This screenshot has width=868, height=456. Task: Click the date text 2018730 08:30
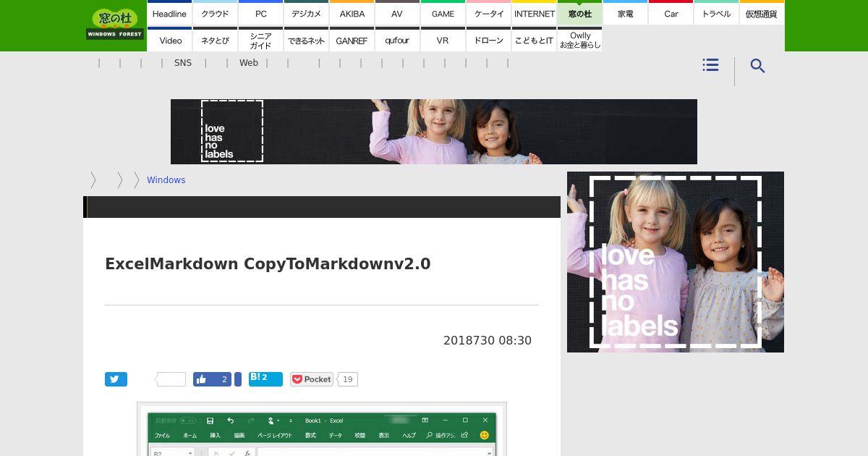(488, 340)
